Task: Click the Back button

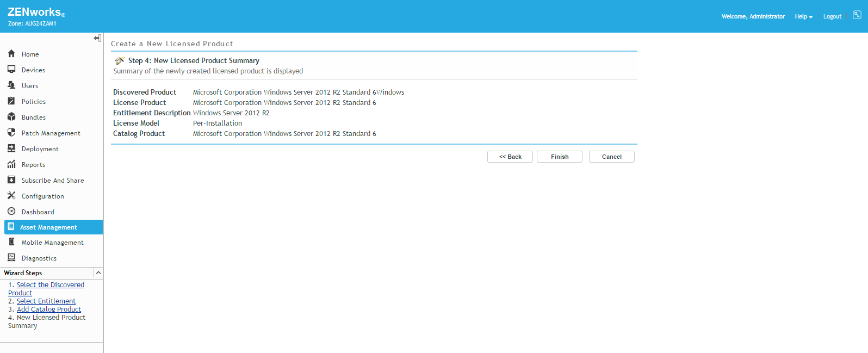Action: [x=510, y=157]
